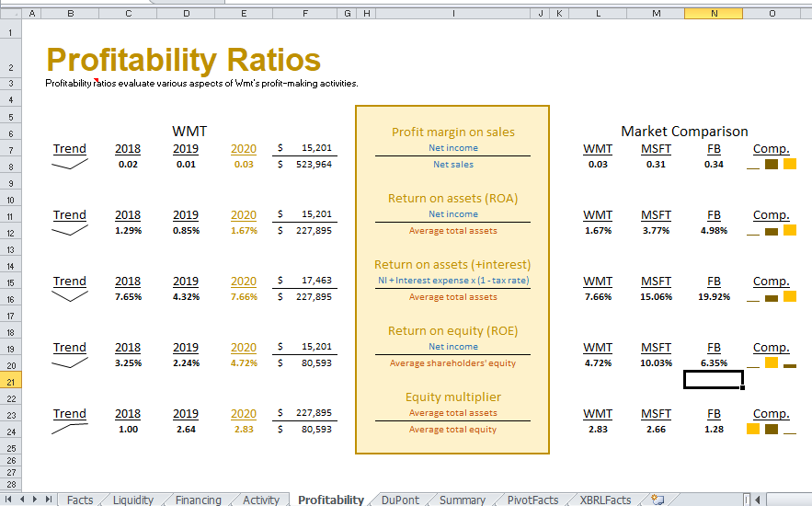This screenshot has height=506, width=812.
Task: Click next sheet navigation arrow
Action: pos(35,500)
